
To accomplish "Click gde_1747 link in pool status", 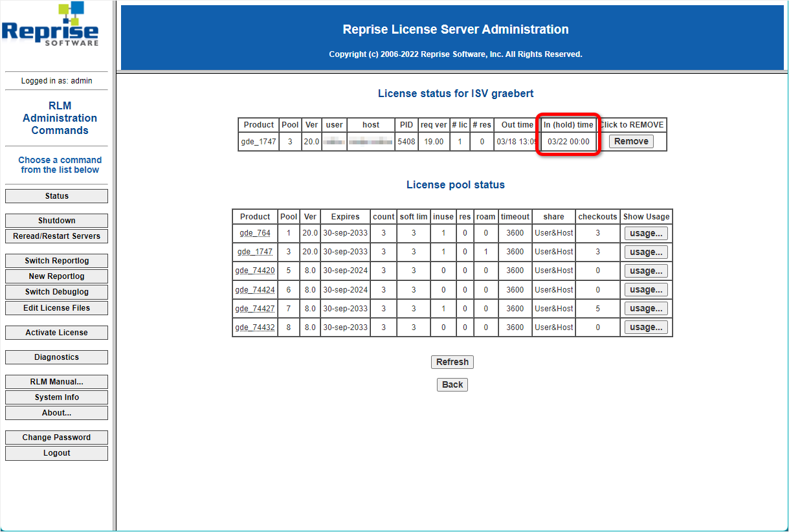I will pyautogui.click(x=255, y=252).
